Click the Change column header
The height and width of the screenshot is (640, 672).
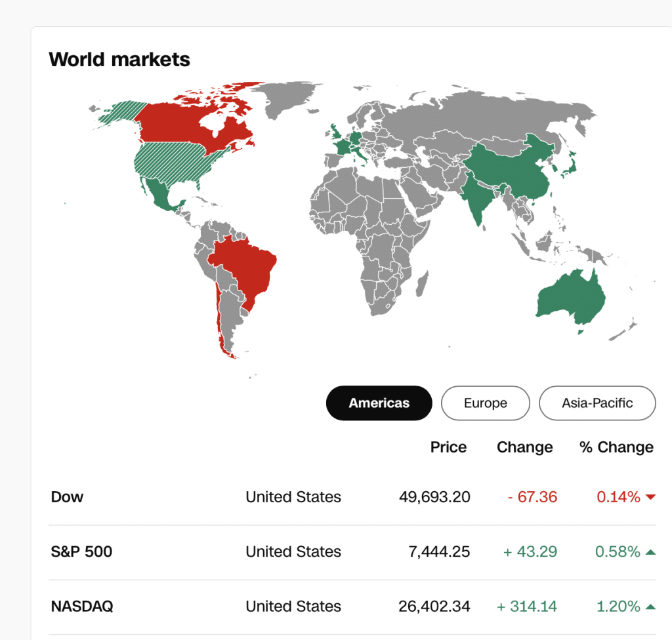[x=524, y=448]
